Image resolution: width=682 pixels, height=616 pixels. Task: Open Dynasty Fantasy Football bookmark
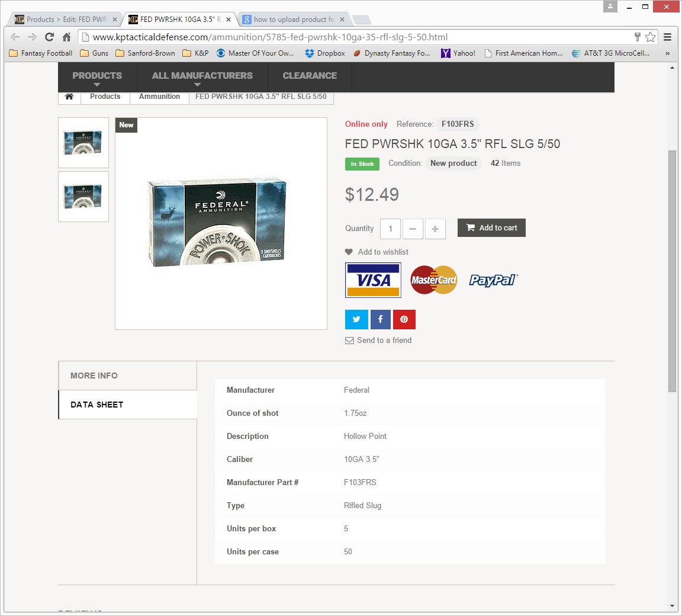tap(391, 53)
